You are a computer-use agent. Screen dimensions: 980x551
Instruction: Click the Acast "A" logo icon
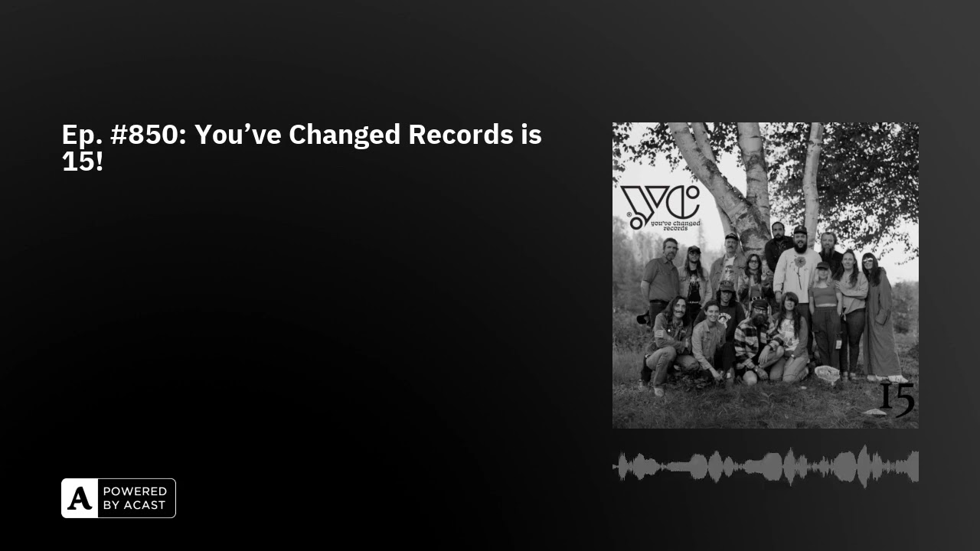(80, 498)
